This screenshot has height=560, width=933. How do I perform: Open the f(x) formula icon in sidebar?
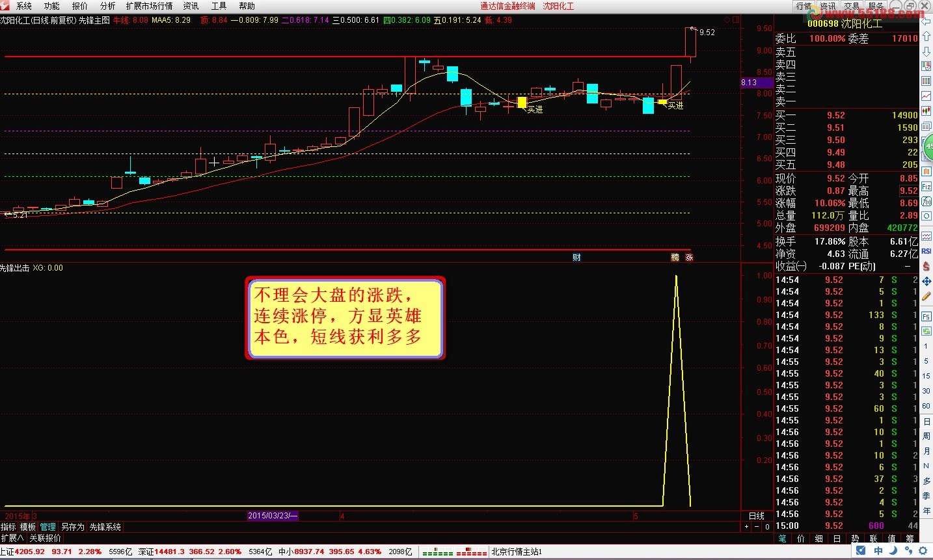point(926,202)
